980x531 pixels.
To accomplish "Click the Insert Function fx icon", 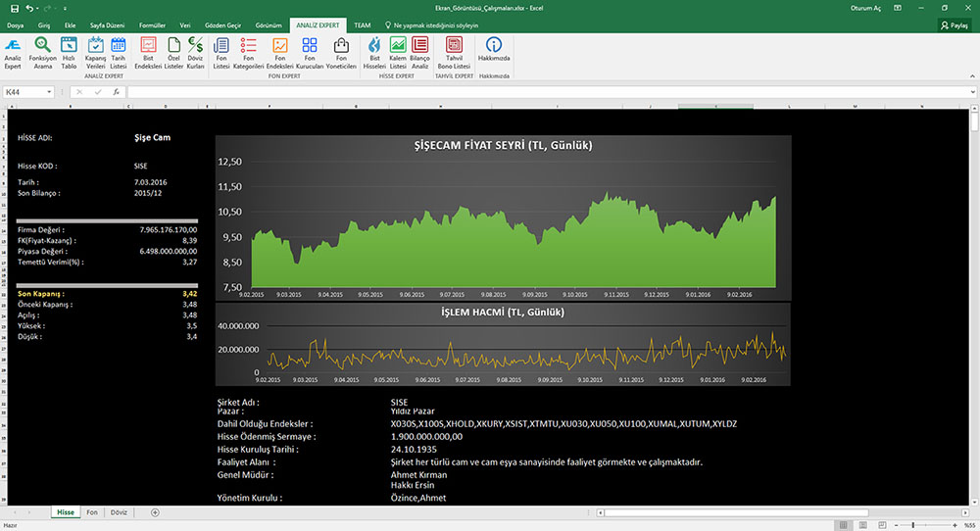I will 117,92.
